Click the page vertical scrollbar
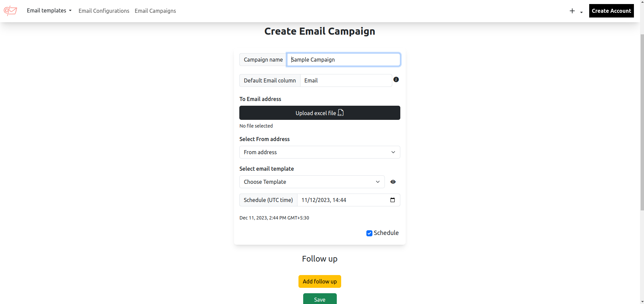This screenshot has height=304, width=644. pyautogui.click(x=642, y=121)
